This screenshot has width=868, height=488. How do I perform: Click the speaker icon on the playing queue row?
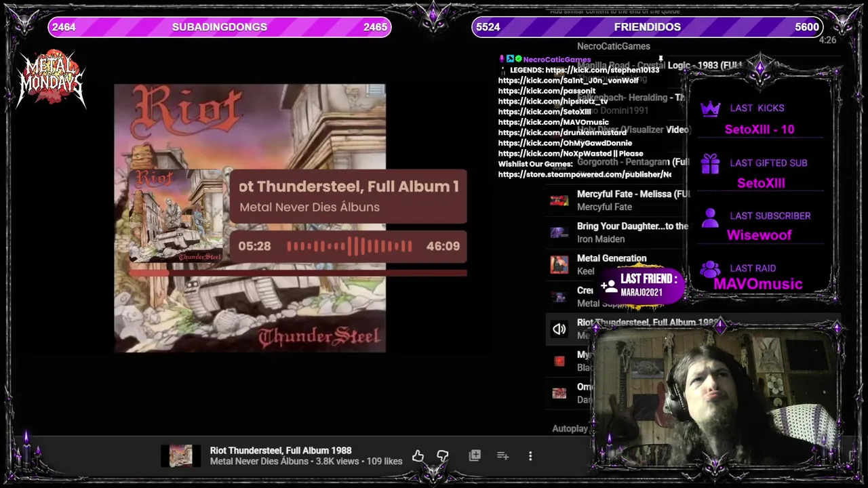click(559, 329)
